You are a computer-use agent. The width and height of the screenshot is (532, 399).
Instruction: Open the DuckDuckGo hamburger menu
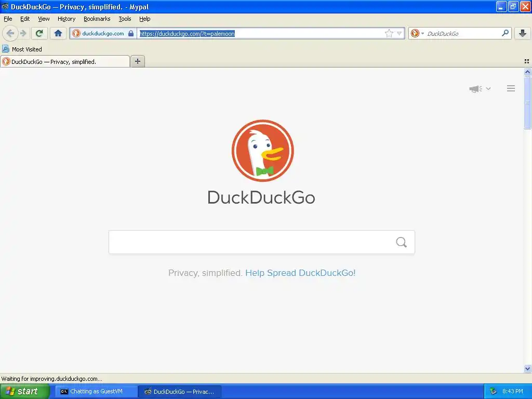[511, 88]
